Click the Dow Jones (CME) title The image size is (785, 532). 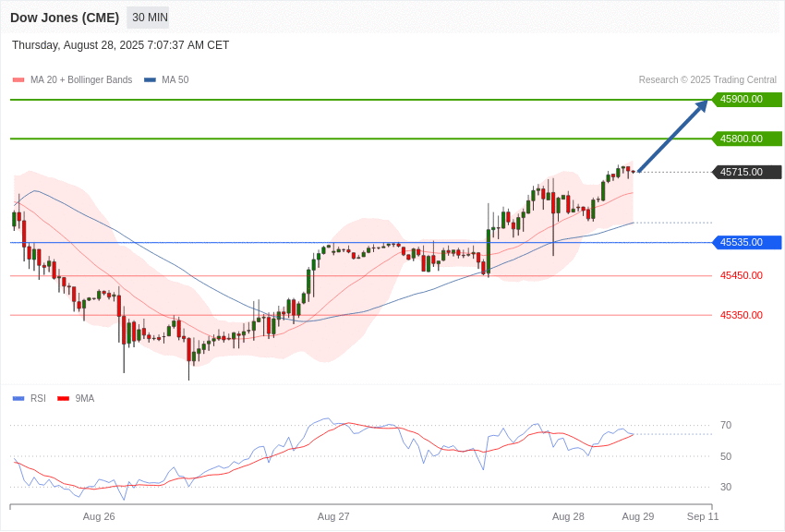click(x=65, y=18)
